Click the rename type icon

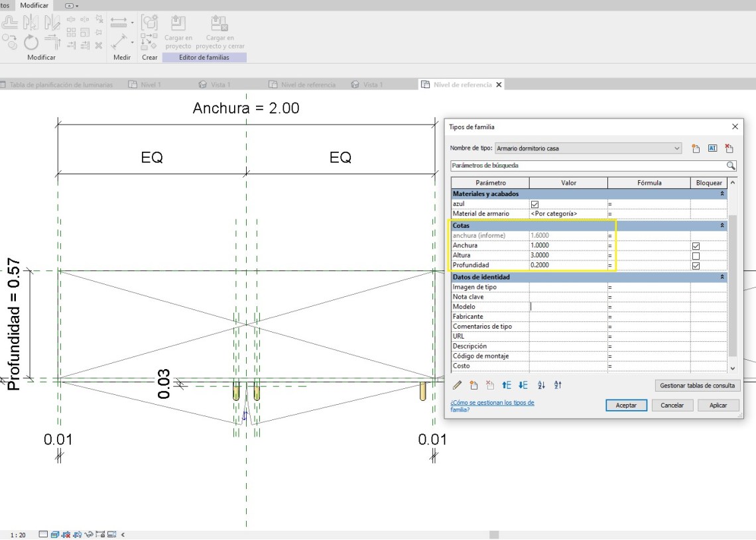pyautogui.click(x=713, y=148)
